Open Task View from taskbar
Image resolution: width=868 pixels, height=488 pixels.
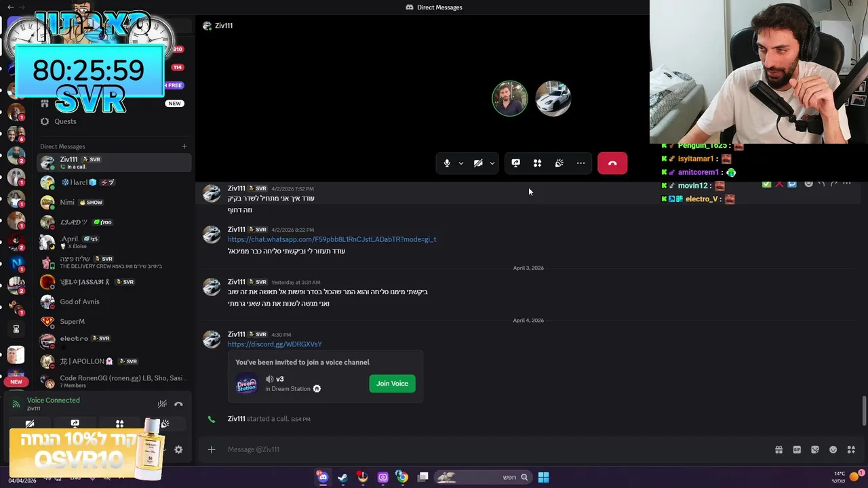422,477
